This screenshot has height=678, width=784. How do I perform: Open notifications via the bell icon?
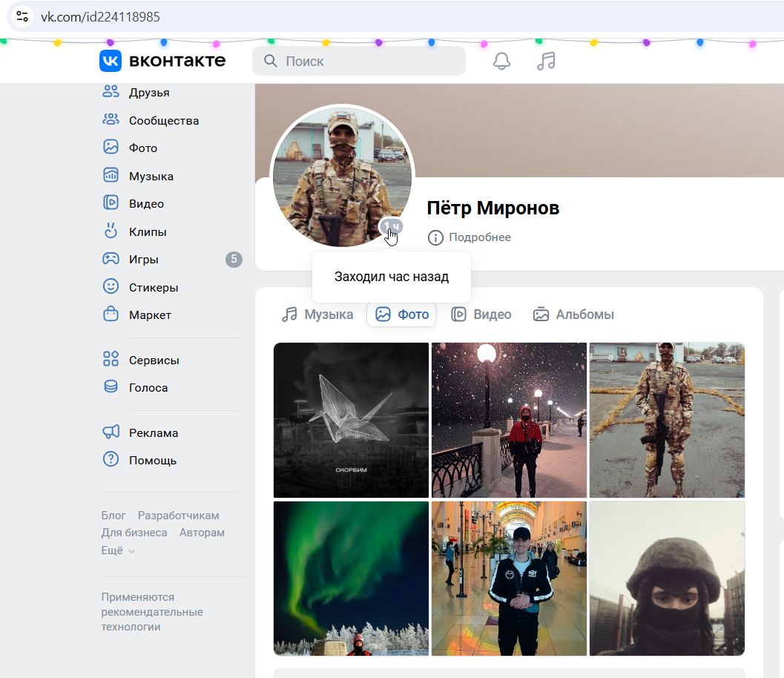pos(501,61)
